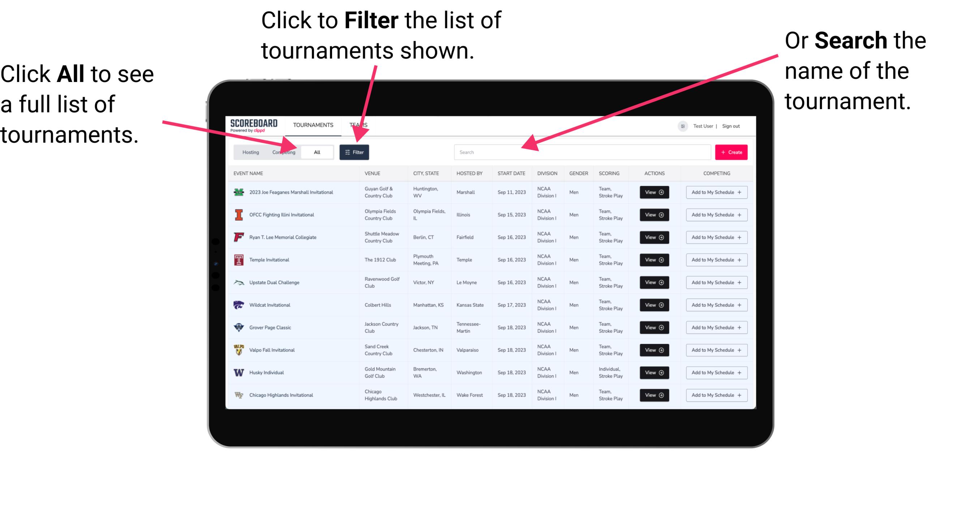Expand filter options with Filter button
Screen dimensions: 980x527
354,152
